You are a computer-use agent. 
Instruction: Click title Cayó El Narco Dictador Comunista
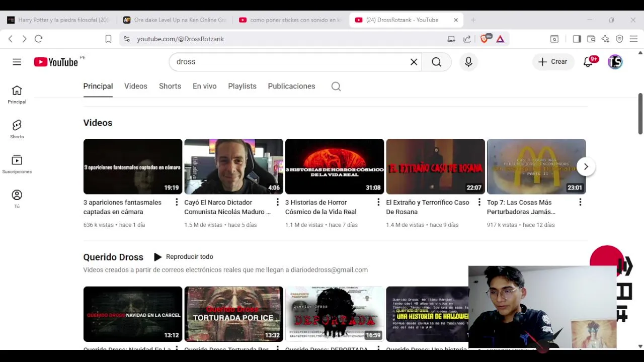[x=227, y=207]
